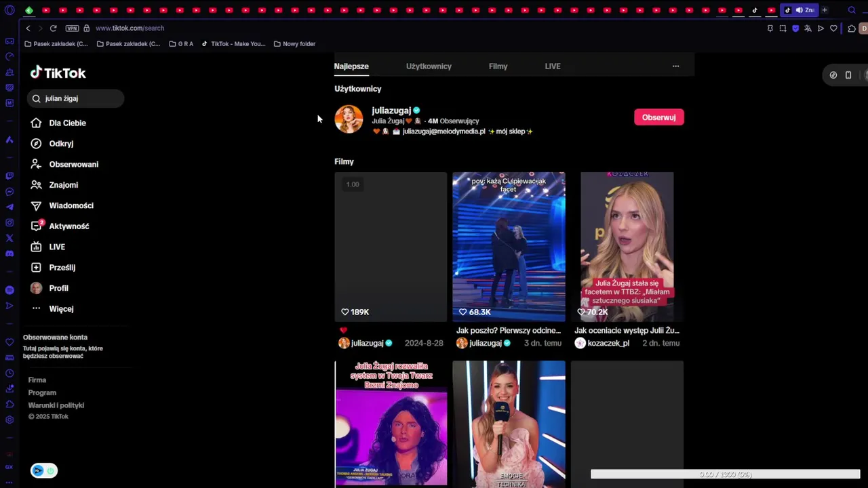
Task: Open bookmarks heart icon in Opera sidebar
Action: point(9,342)
